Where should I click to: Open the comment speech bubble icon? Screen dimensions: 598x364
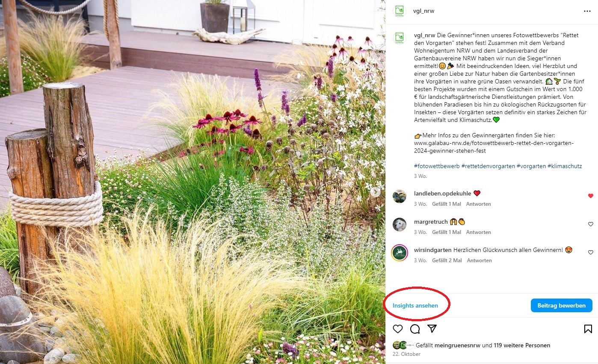click(415, 329)
